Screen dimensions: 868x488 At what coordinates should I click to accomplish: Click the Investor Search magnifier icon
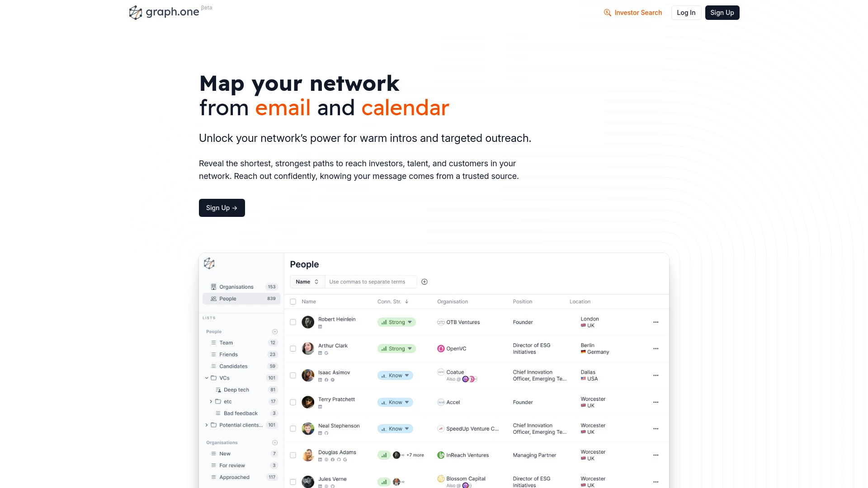click(607, 13)
